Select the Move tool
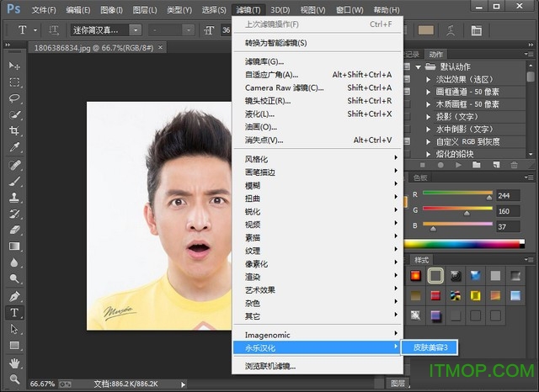 pos(14,66)
